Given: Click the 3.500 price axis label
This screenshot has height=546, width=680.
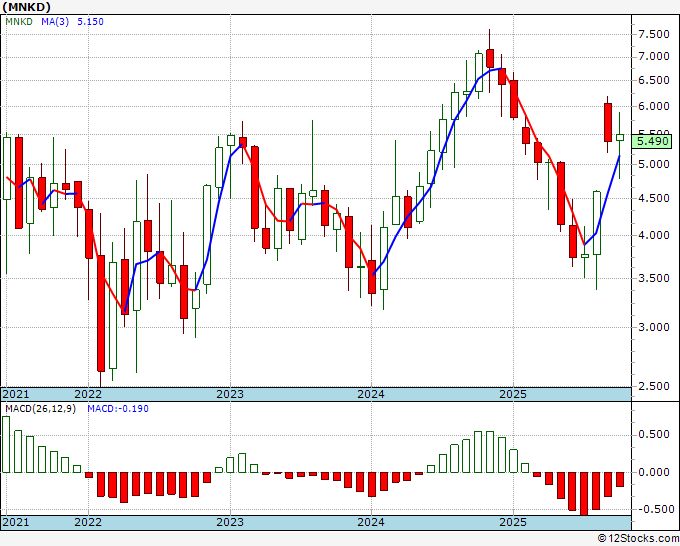Looking at the screenshot, I should (x=654, y=278).
